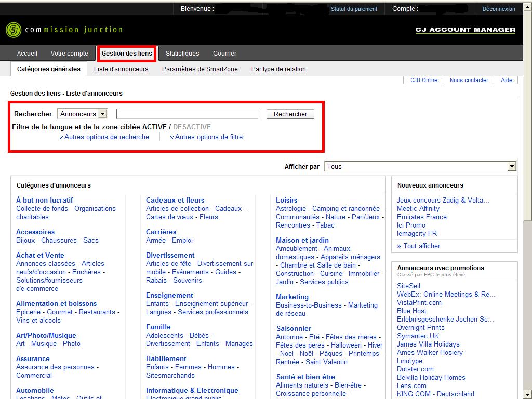
Task: Switch to the Statistiques tab
Action: (x=182, y=54)
